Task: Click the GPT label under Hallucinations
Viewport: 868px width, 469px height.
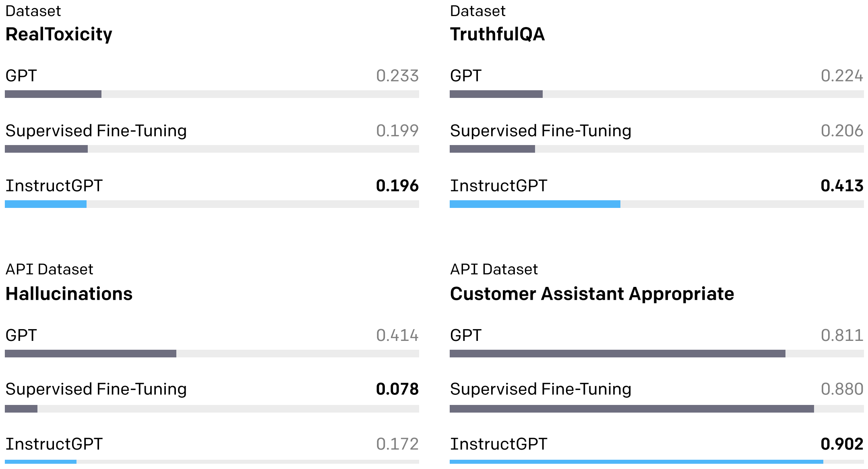Action: tap(21, 335)
